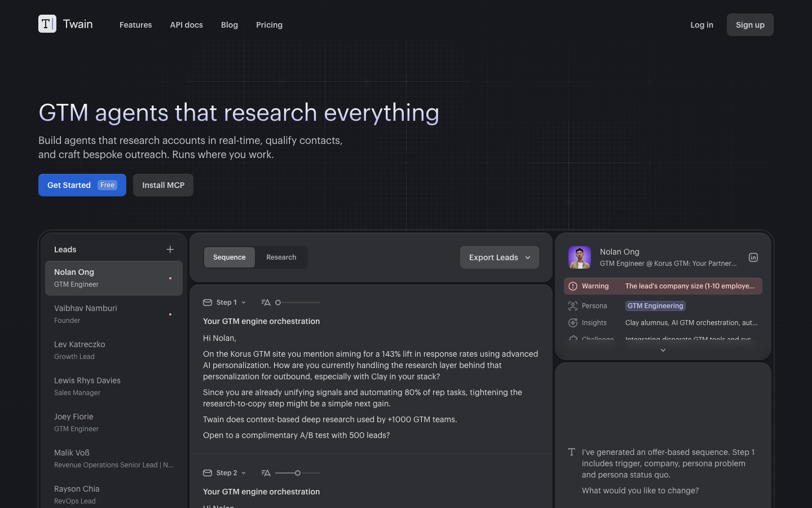Click the Free badge on Get Started
Image resolution: width=812 pixels, height=508 pixels.
pyautogui.click(x=107, y=185)
